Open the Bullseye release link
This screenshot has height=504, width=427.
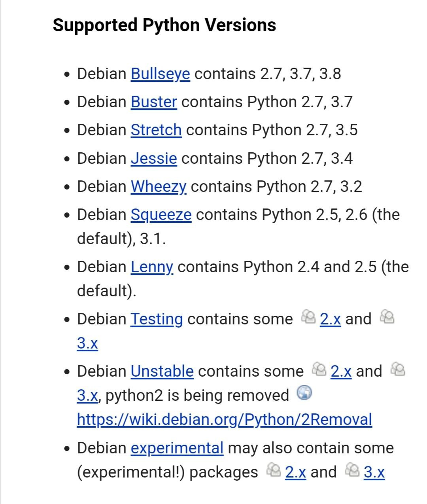pos(160,74)
